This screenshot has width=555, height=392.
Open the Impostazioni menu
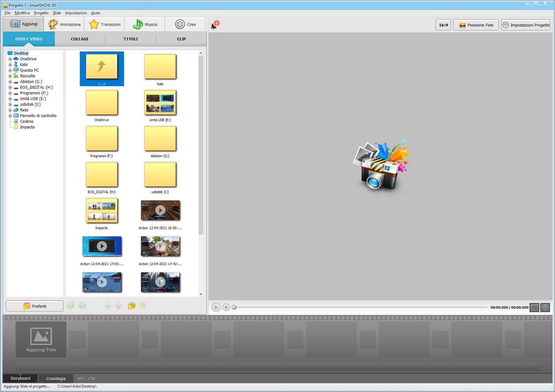(76, 13)
